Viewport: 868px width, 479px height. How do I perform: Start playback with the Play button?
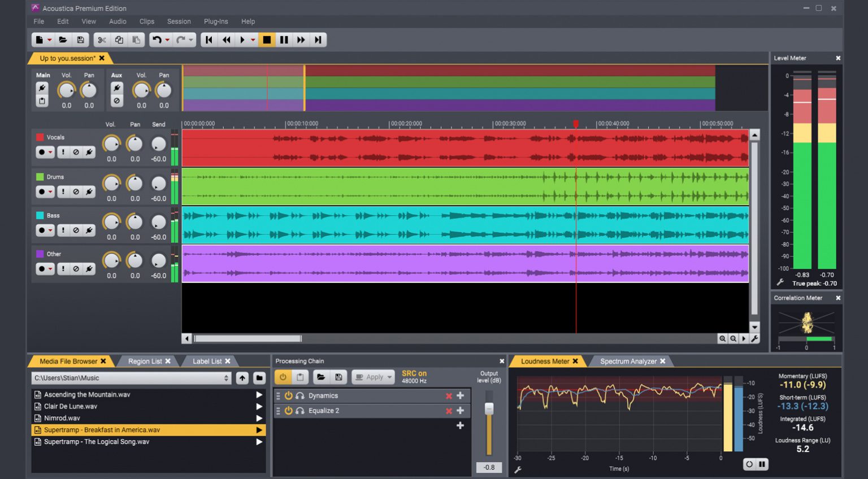(242, 40)
